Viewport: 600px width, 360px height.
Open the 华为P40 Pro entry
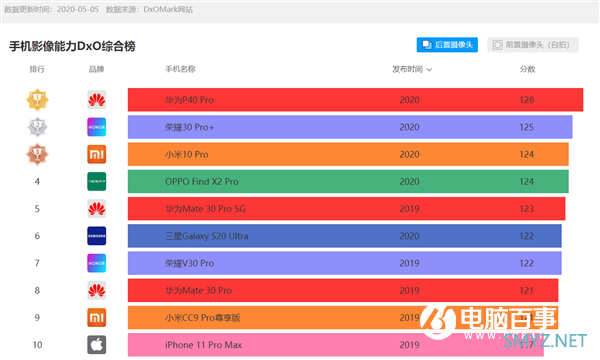[x=355, y=100]
